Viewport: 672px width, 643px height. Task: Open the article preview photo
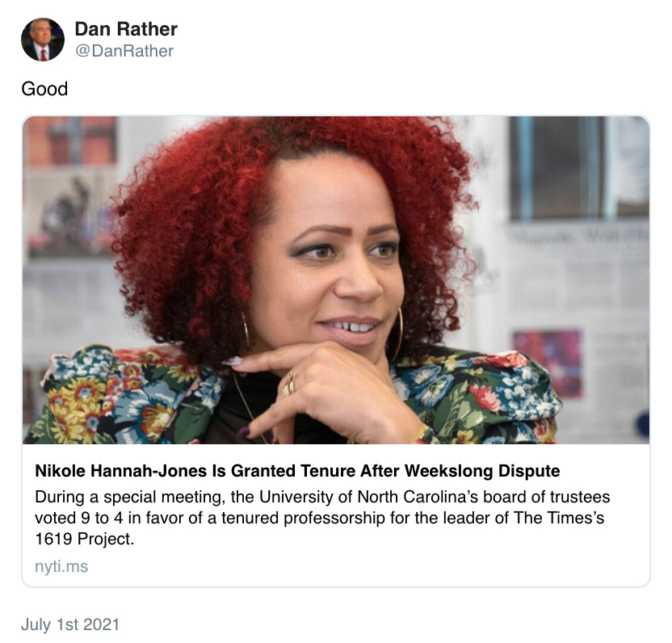336,280
